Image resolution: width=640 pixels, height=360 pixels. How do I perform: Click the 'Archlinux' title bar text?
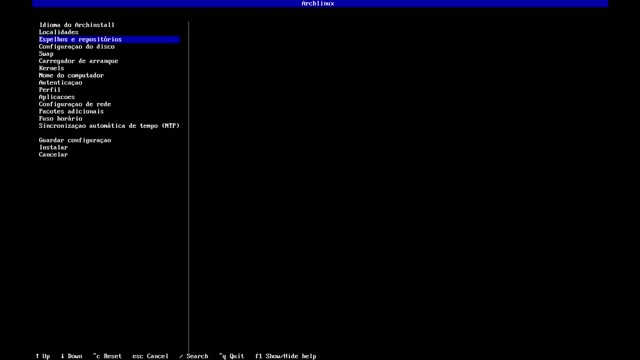pos(318,3)
